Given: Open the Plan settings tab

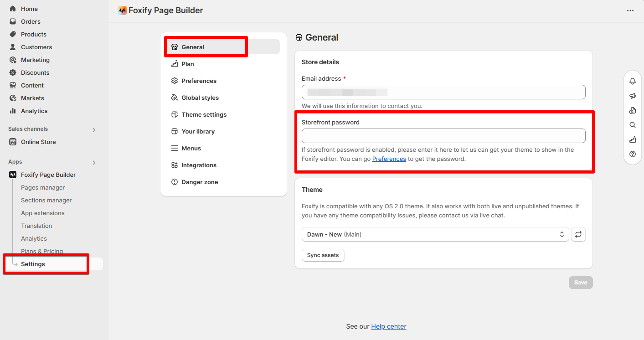Looking at the screenshot, I should (x=223, y=64).
